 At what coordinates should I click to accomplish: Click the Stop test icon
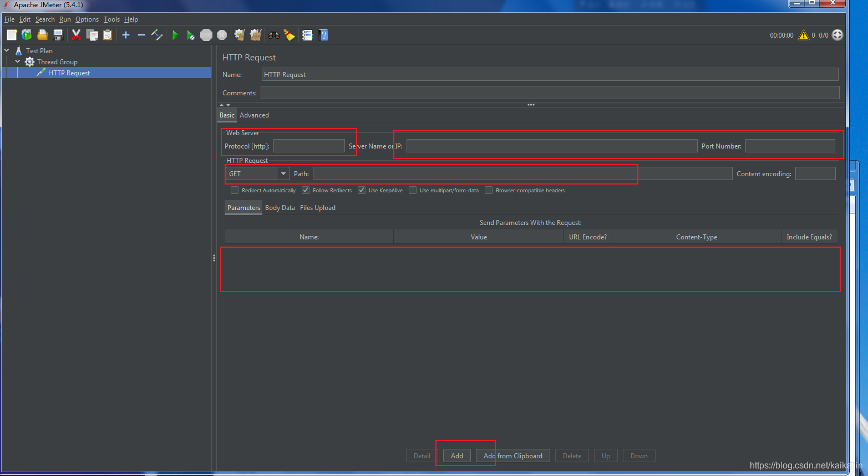[206, 35]
